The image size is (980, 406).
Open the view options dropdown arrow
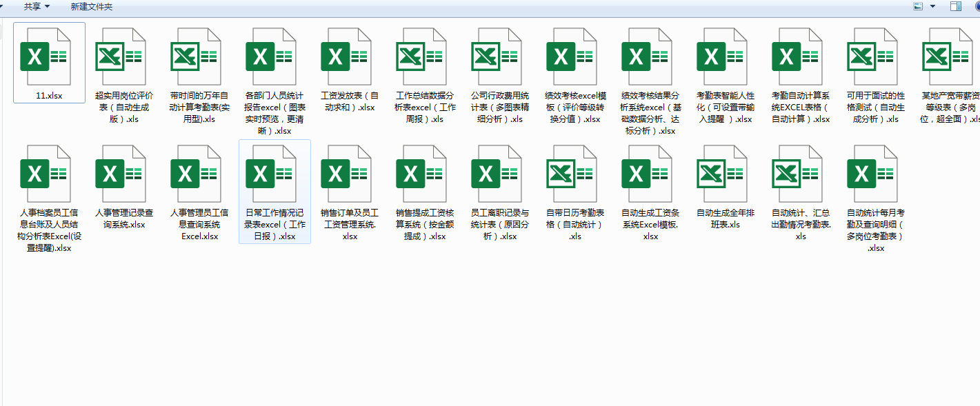[932, 6]
